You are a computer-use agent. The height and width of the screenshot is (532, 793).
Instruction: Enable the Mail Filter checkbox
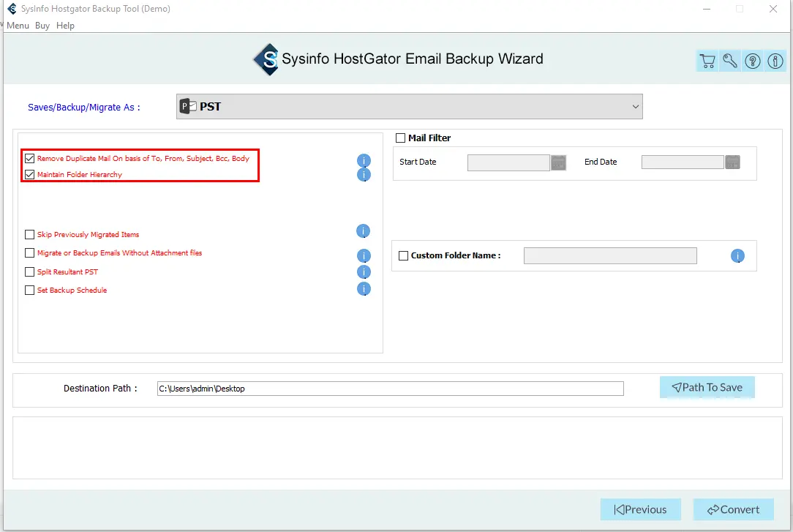tap(401, 138)
